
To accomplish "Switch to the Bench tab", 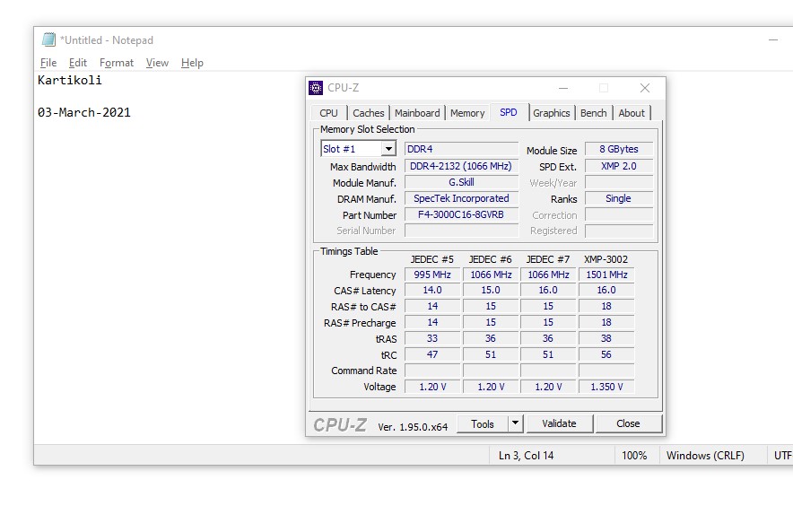I will 593,113.
